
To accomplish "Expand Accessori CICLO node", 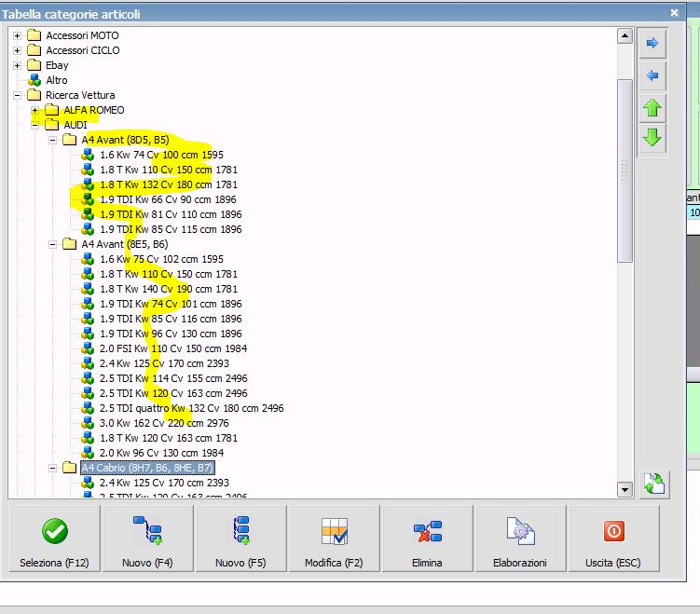I will click(17, 50).
